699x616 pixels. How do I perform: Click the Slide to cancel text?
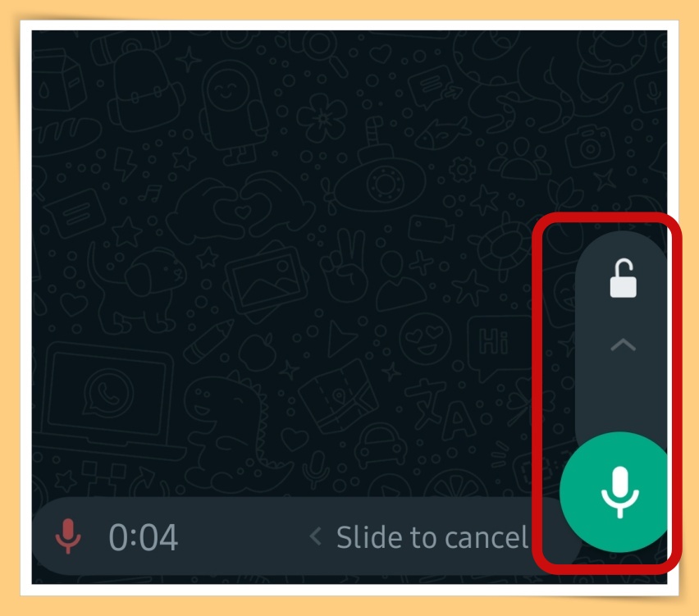(432, 537)
